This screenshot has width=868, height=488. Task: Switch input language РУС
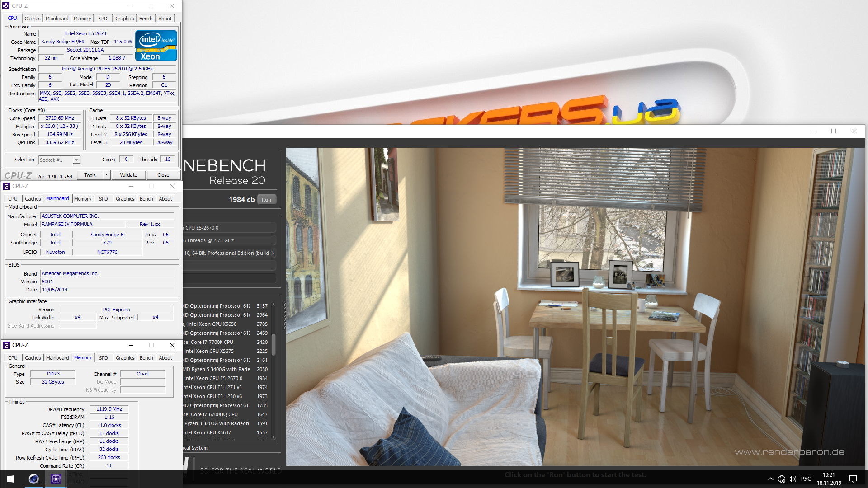(x=806, y=479)
